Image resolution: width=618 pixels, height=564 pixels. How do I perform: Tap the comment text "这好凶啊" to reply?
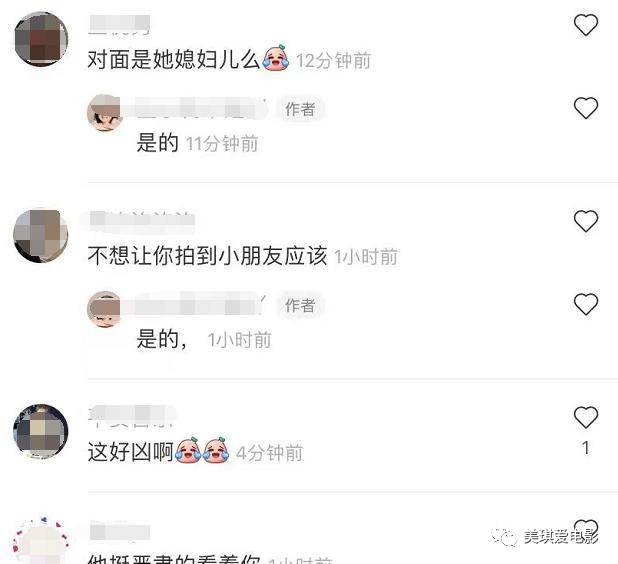130,451
